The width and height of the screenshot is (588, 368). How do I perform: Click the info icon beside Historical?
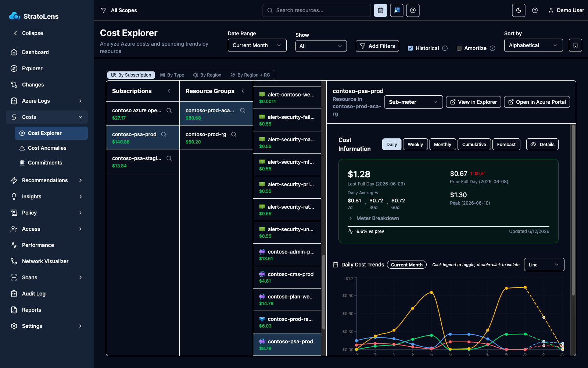445,48
